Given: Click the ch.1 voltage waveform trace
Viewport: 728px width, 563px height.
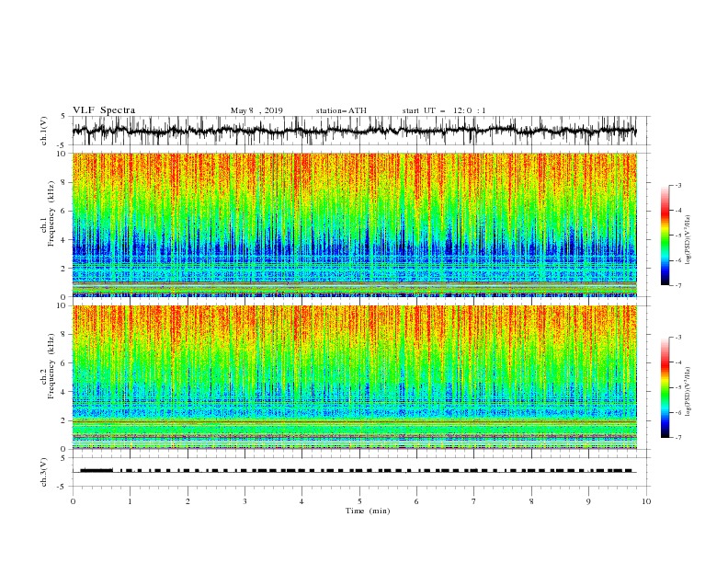Looking at the screenshot, I should pos(354,131).
